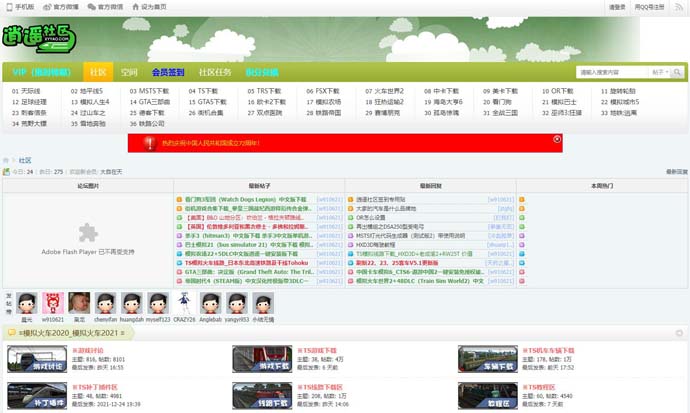The height and width of the screenshot is (413, 690).
Task: Open the 游戏下载 forum image icon
Action: (x=261, y=359)
